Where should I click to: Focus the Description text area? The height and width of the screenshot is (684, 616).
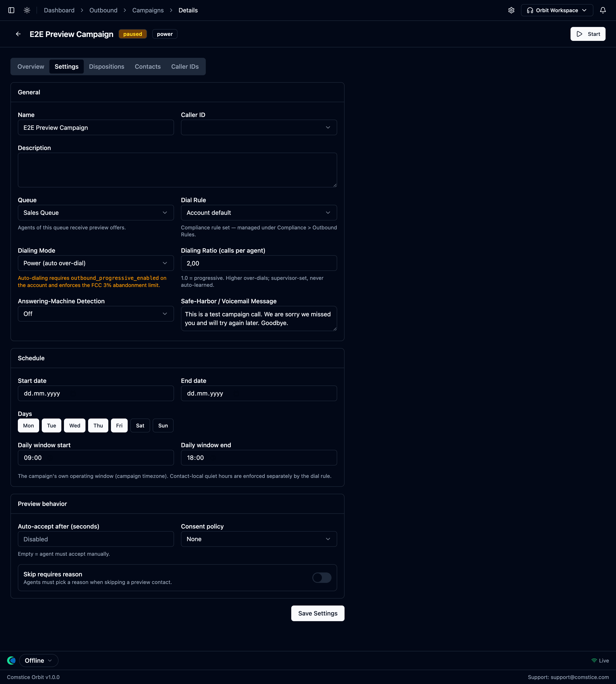click(x=177, y=170)
